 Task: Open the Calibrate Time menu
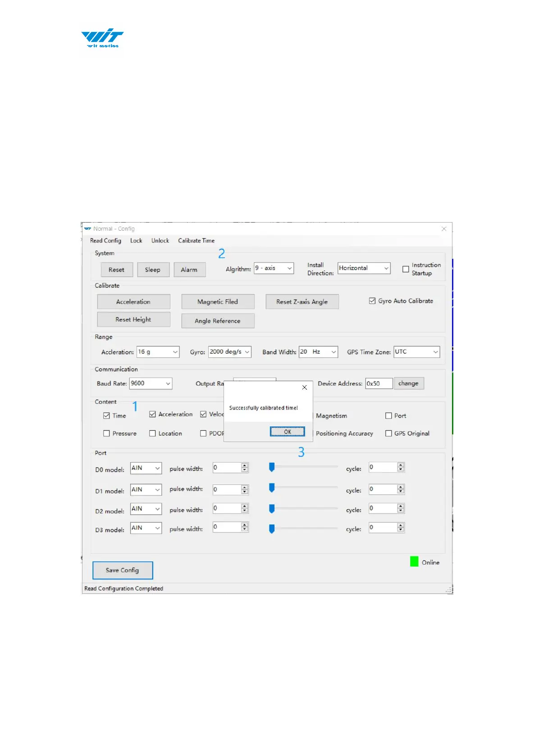(x=196, y=241)
